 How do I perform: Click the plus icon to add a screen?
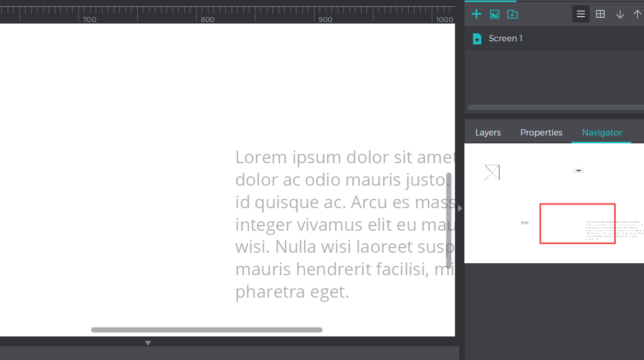coord(476,14)
